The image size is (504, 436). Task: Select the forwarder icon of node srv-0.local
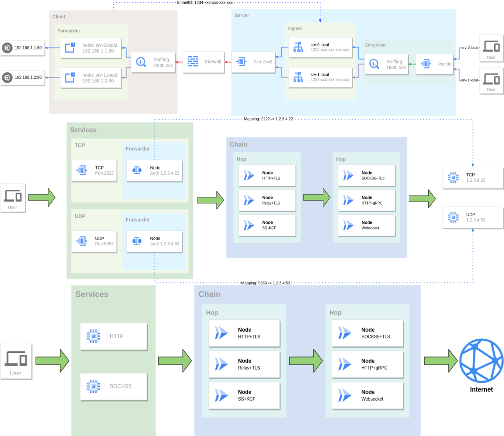point(70,48)
